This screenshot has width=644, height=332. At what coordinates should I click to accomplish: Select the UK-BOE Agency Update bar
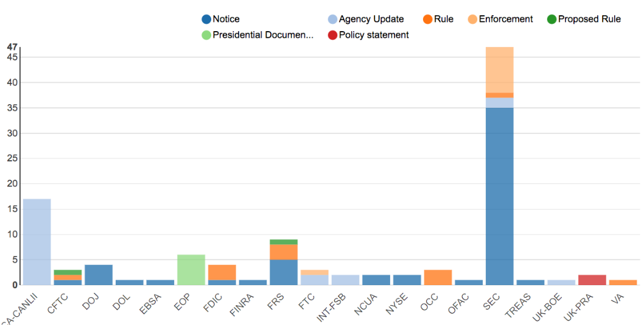[x=561, y=283]
